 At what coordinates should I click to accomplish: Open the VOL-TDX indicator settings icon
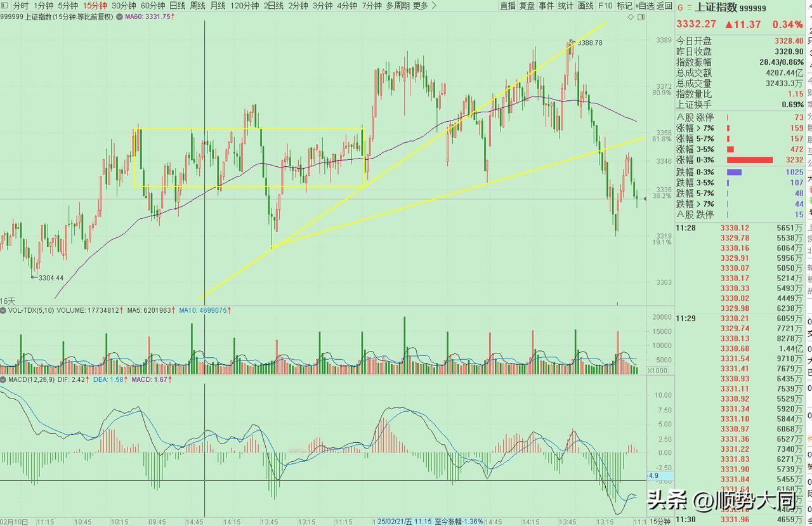[3, 310]
